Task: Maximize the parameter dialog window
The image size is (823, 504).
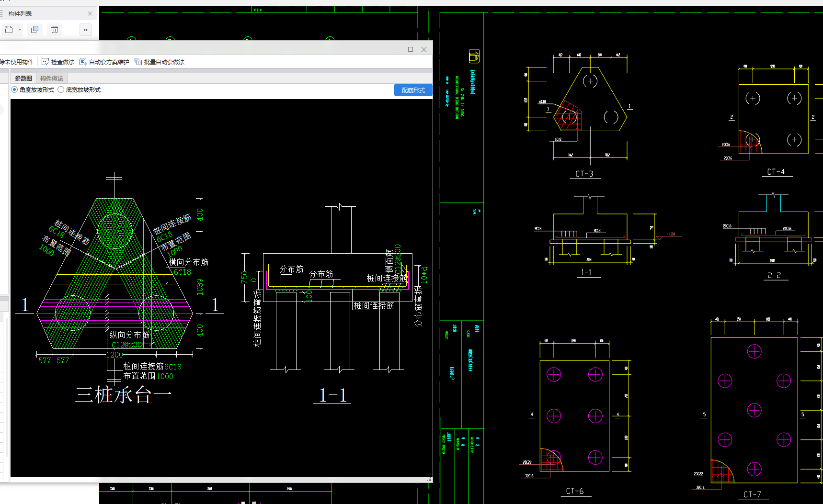Action: (x=411, y=49)
